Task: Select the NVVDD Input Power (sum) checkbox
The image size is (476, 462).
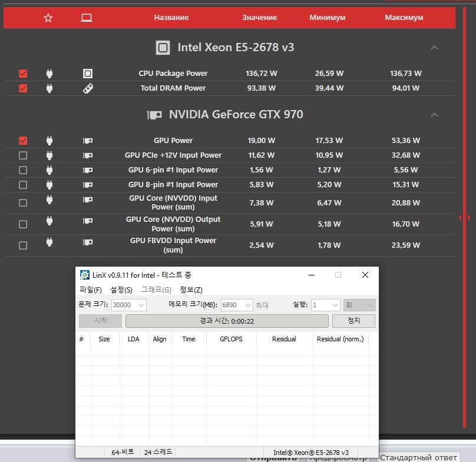Action: tap(23, 202)
